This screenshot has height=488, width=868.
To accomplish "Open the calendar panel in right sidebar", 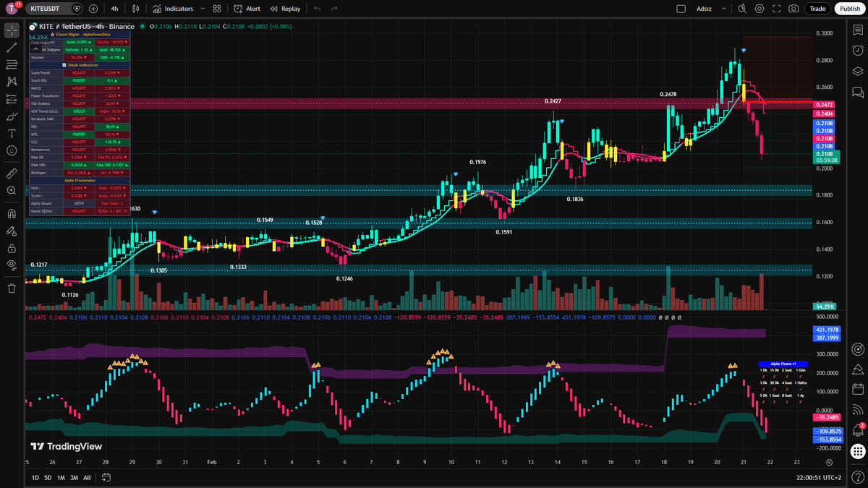I will point(858,389).
